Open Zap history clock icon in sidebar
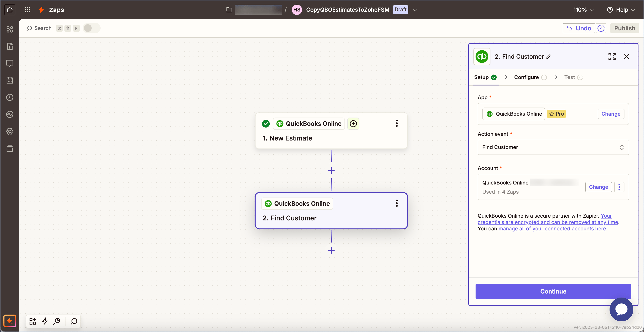 coord(10,97)
